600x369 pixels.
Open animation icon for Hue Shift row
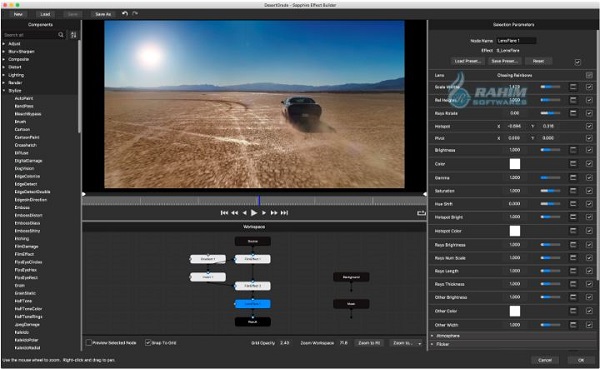point(573,204)
